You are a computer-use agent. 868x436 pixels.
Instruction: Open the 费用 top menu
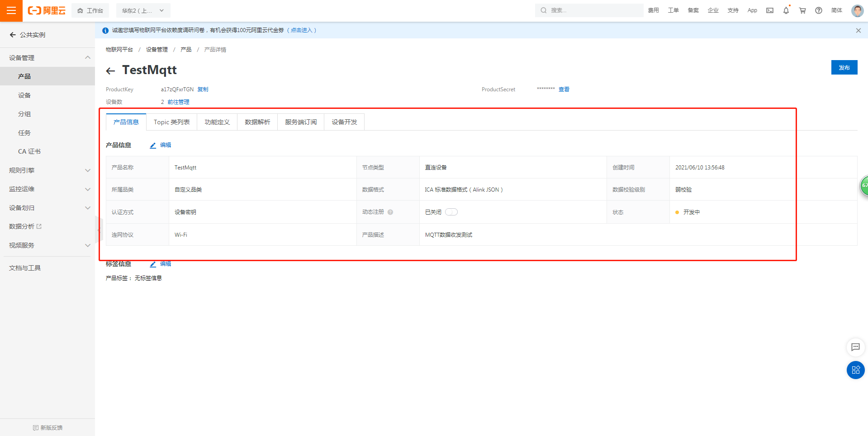[x=653, y=10]
